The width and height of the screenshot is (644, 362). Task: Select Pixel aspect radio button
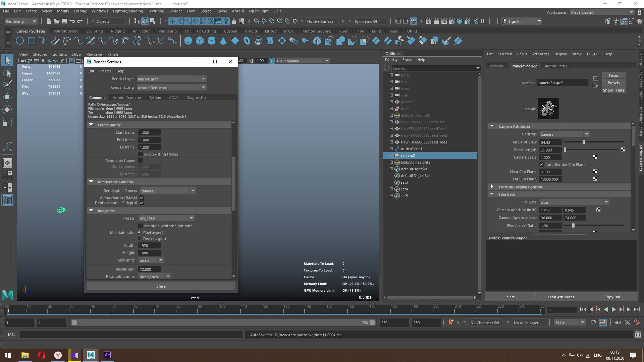[140, 232]
